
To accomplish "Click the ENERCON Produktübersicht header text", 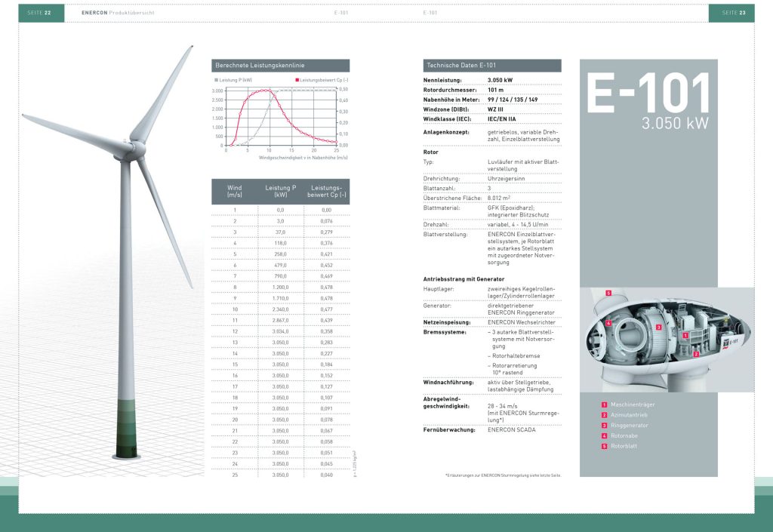I will (x=112, y=13).
